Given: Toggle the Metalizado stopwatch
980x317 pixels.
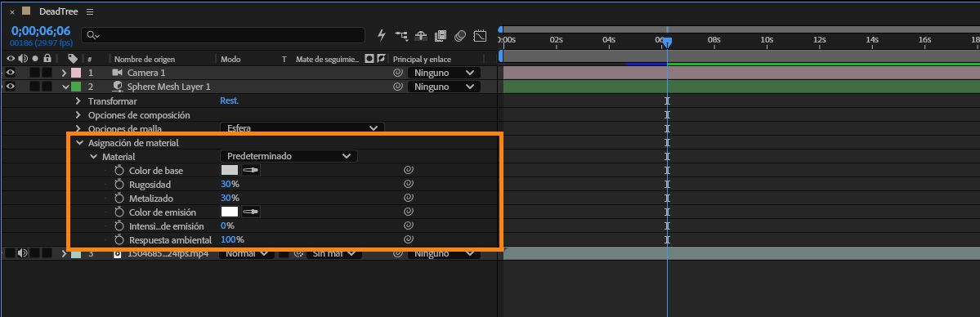Looking at the screenshot, I should 119,199.
